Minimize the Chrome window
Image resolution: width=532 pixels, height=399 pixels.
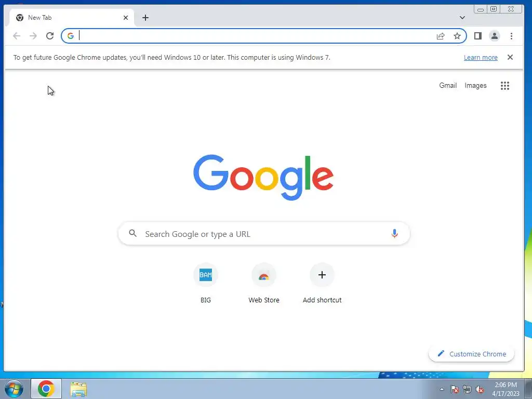(481, 9)
